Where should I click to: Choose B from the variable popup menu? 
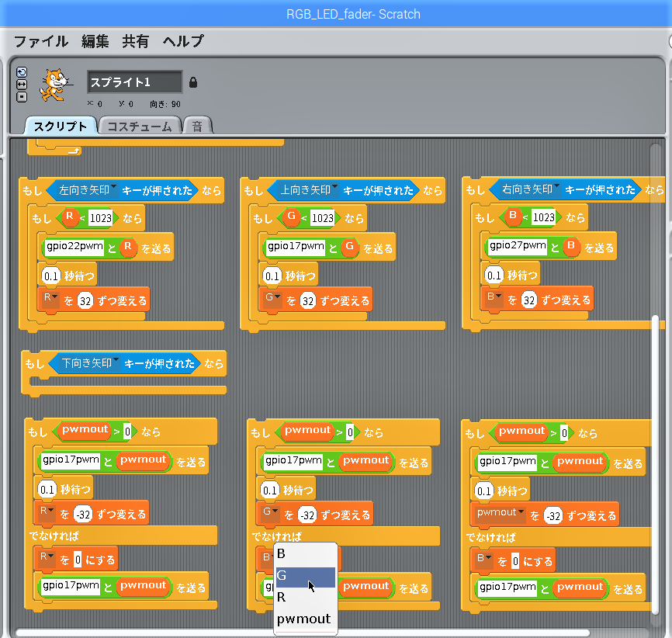pyautogui.click(x=306, y=554)
